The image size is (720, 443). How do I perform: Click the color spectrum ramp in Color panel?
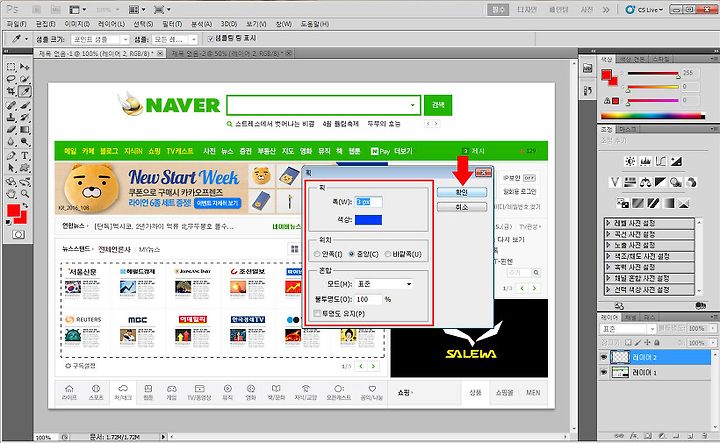pyautogui.click(x=652, y=116)
